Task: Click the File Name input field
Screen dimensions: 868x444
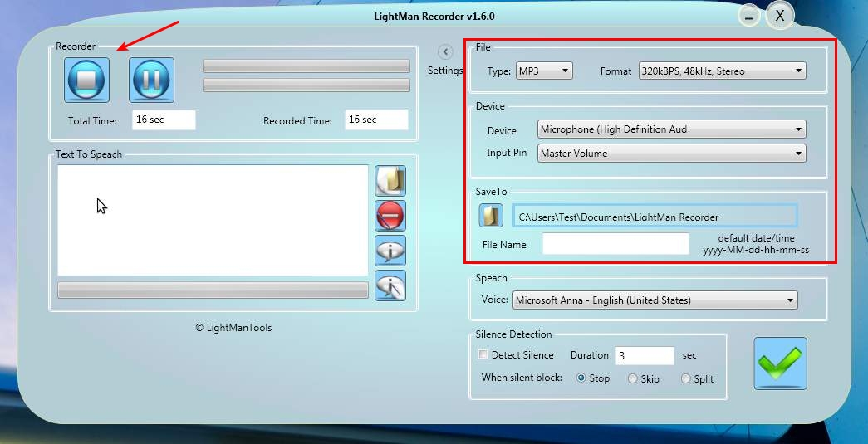Action: (615, 244)
